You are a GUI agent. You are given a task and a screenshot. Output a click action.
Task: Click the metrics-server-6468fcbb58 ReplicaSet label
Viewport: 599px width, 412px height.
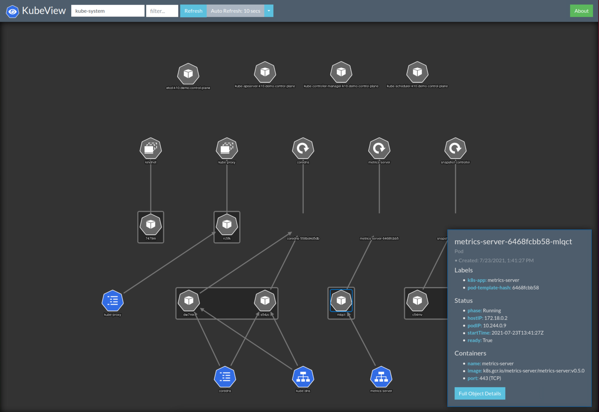click(379, 238)
